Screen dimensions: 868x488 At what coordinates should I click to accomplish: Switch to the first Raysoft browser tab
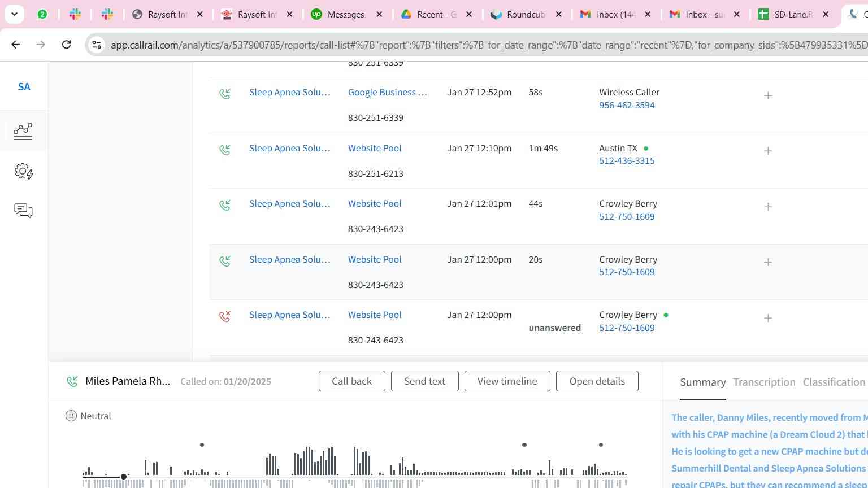(167, 14)
